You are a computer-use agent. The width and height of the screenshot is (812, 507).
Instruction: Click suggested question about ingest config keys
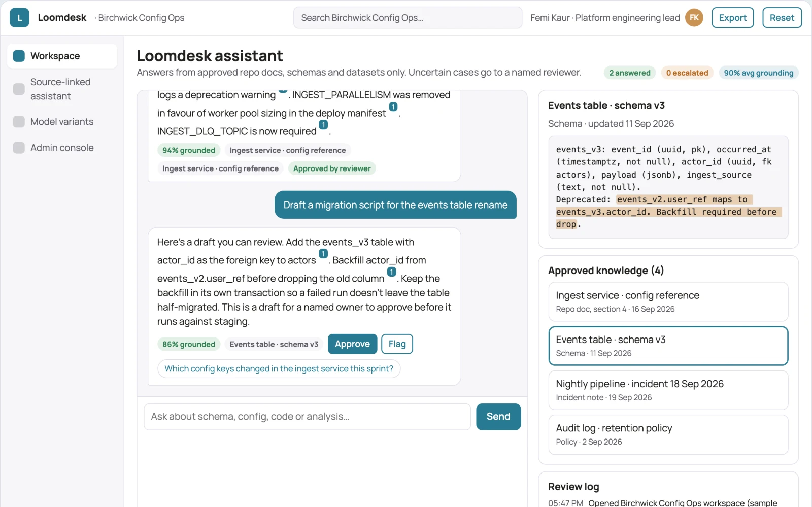pos(279,369)
